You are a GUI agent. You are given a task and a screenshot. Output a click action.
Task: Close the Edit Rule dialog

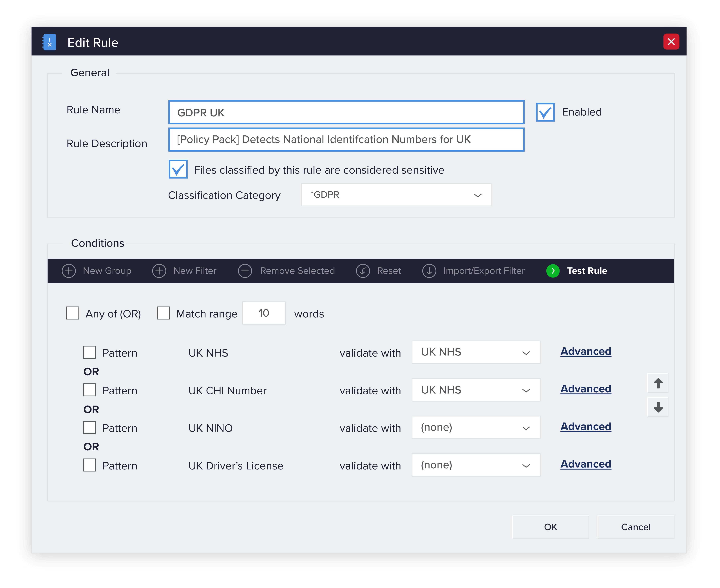coord(671,42)
